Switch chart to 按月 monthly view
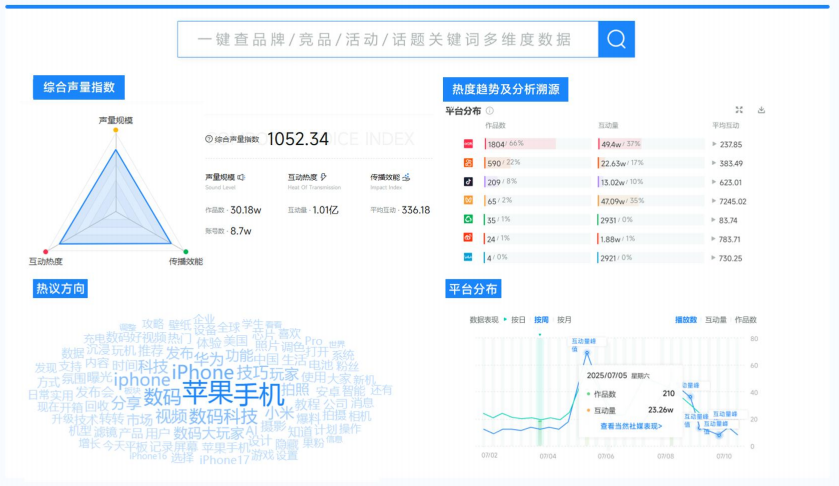The image size is (839, 486). 565,320
